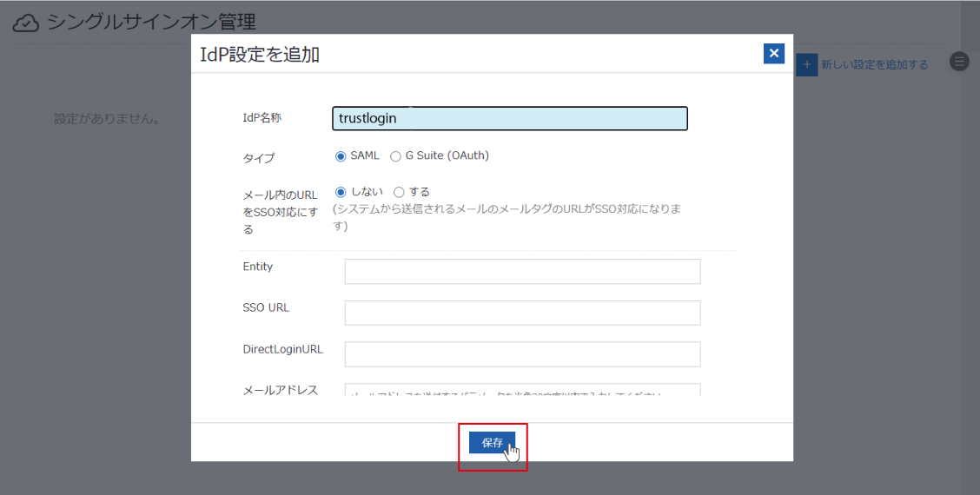Choose する for SSO mail URL
Image resolution: width=980 pixels, height=495 pixels.
[399, 192]
